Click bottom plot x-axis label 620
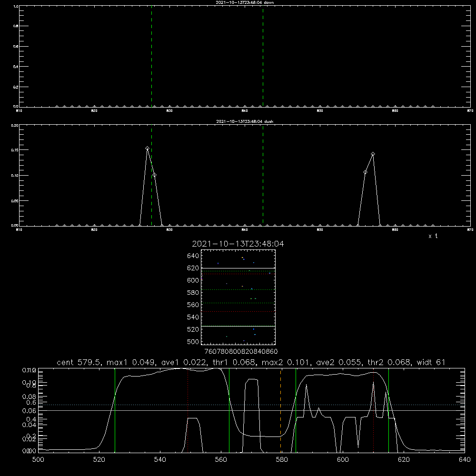 coord(404,460)
